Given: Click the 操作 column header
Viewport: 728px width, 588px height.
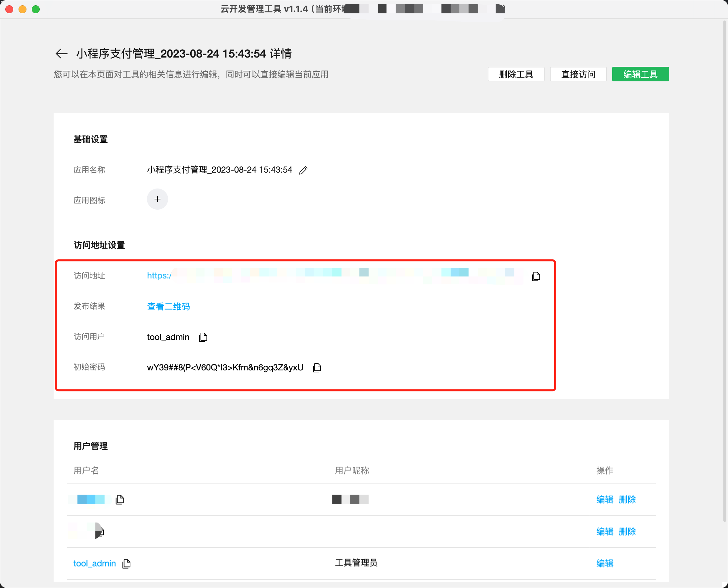Looking at the screenshot, I should 605,471.
